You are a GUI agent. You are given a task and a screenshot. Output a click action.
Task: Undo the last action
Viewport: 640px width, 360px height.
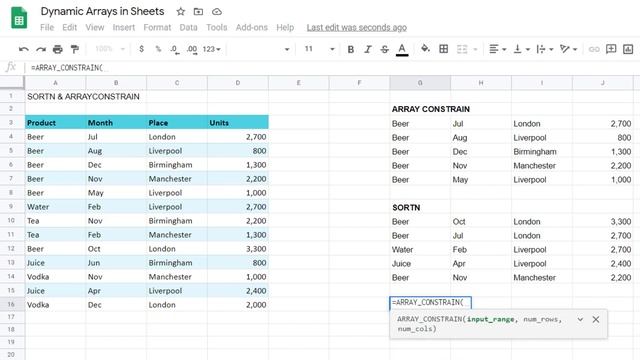[x=24, y=49]
